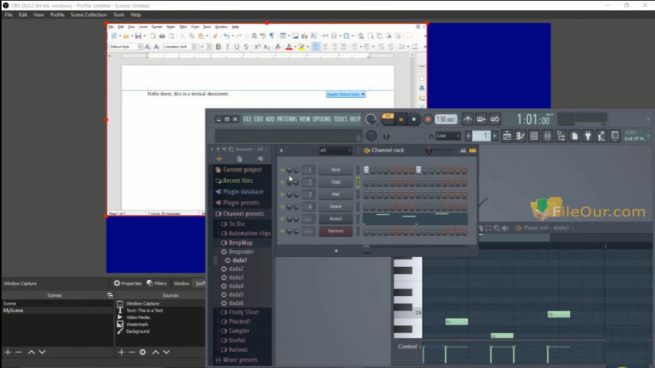Open OBS Tools menu
The image size is (655, 368).
(x=119, y=15)
